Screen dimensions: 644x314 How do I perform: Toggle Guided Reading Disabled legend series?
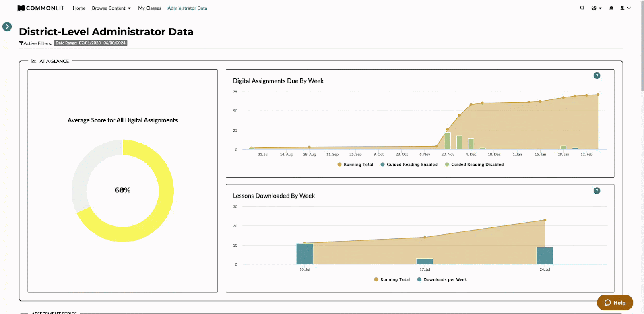pyautogui.click(x=474, y=165)
